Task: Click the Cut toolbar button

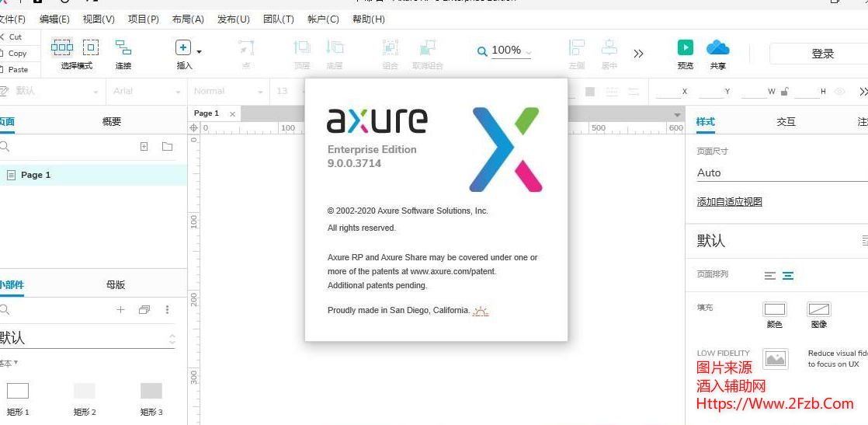Action: (11, 37)
